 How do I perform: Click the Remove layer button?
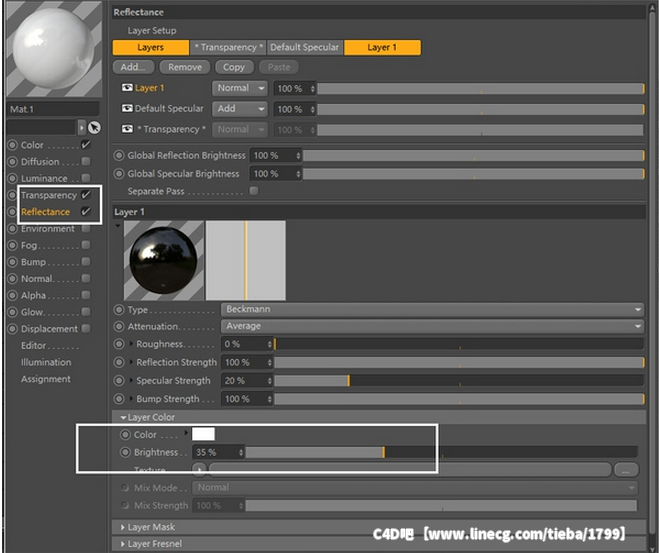coord(185,67)
